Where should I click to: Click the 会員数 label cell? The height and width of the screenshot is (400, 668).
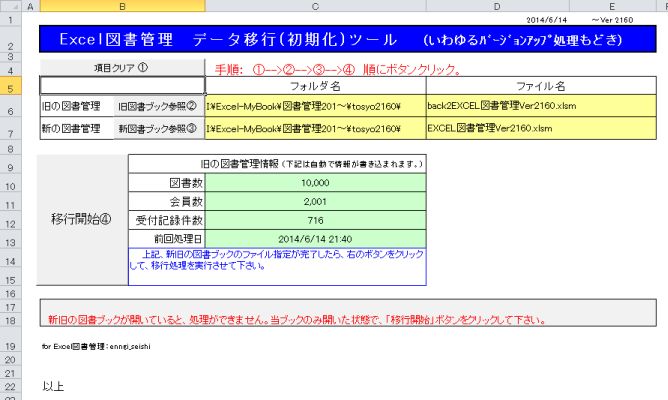pos(167,201)
